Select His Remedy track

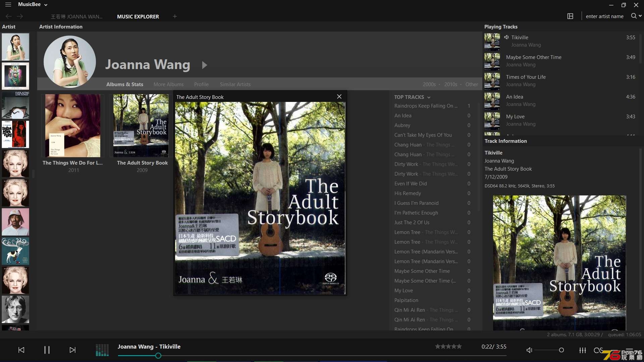click(x=432, y=193)
